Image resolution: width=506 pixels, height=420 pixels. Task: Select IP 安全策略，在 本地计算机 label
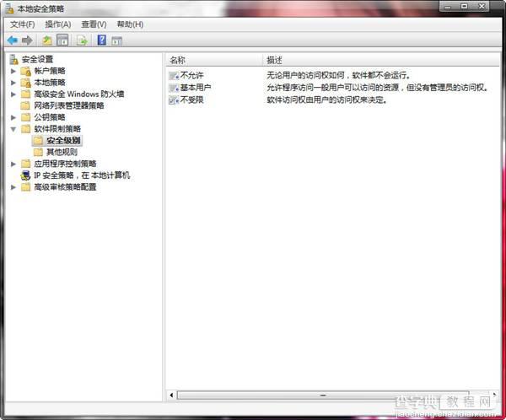click(82, 175)
